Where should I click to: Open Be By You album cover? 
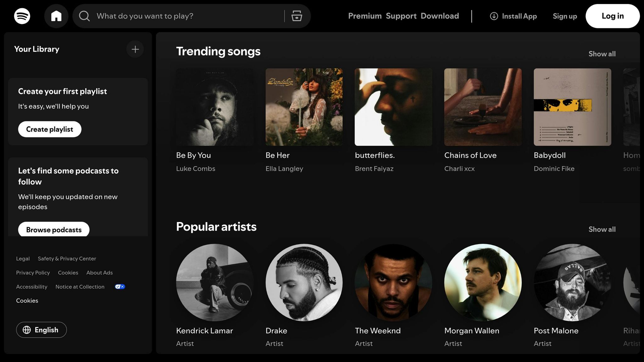click(x=215, y=107)
